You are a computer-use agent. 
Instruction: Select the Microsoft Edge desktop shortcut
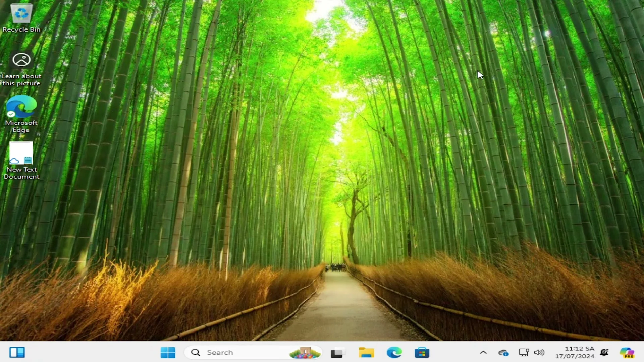tap(21, 114)
